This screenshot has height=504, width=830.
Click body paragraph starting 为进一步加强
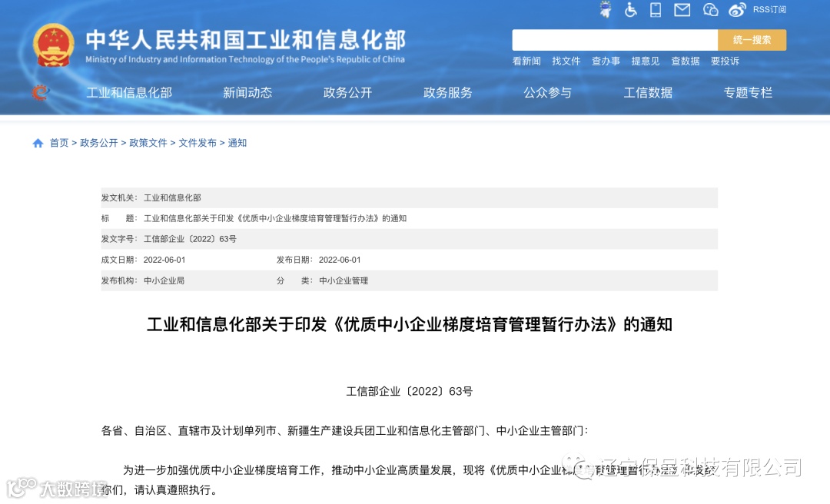pos(409,479)
